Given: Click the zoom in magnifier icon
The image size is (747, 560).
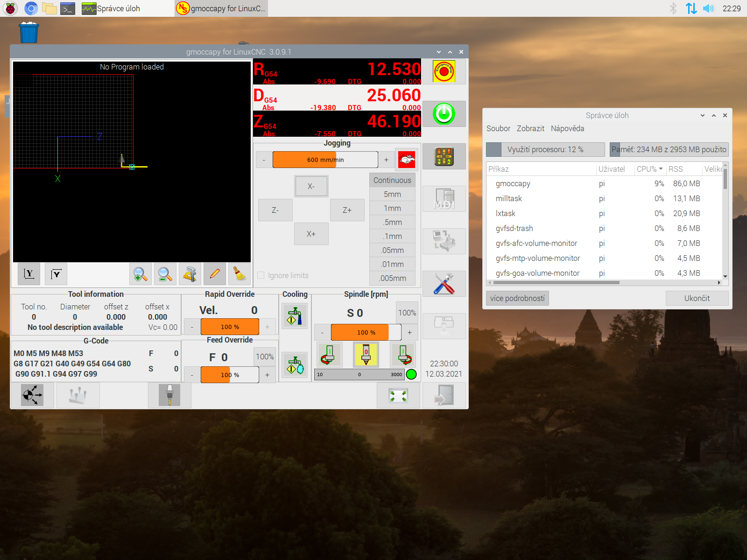Looking at the screenshot, I should coord(140,274).
